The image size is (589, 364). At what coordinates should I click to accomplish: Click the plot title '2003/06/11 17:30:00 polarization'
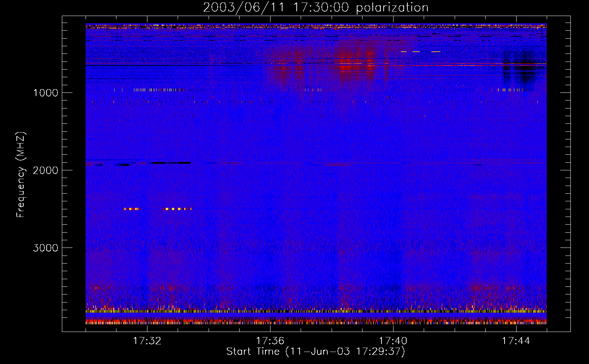tap(316, 7)
